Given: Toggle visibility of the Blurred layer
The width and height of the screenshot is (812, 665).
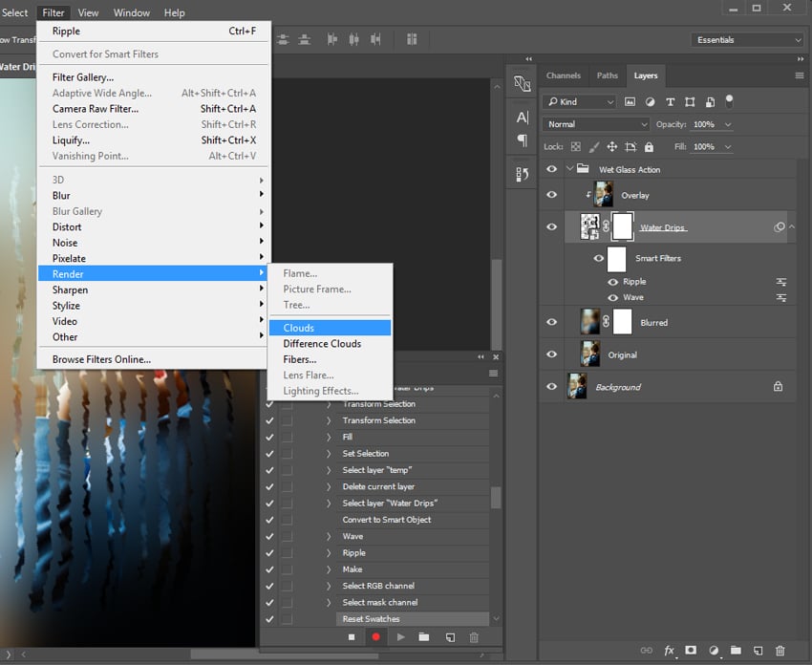Looking at the screenshot, I should click(551, 322).
